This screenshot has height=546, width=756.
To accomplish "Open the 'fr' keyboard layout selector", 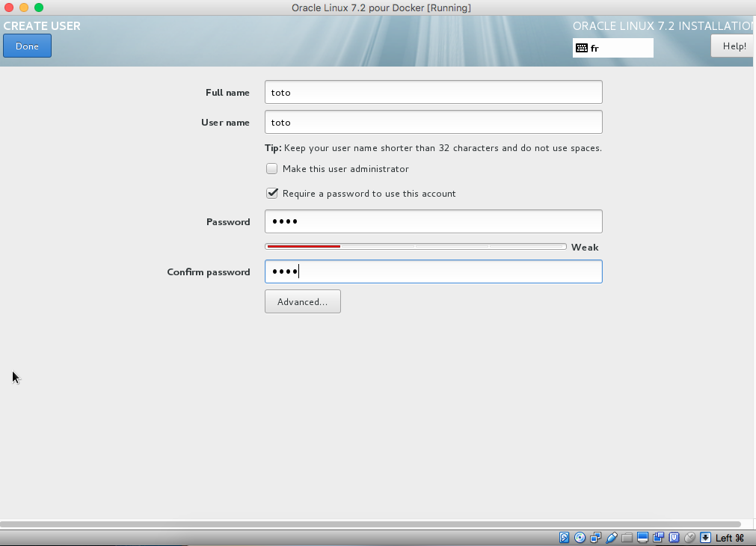I will pyautogui.click(x=612, y=48).
